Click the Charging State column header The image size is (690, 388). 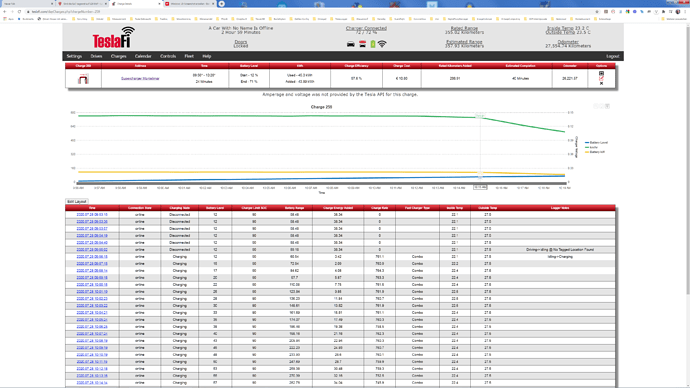180,208
